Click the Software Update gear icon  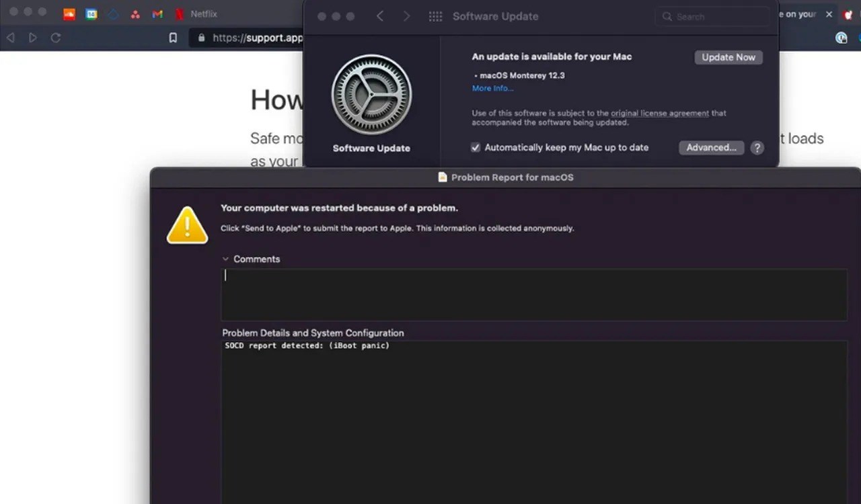(x=371, y=94)
